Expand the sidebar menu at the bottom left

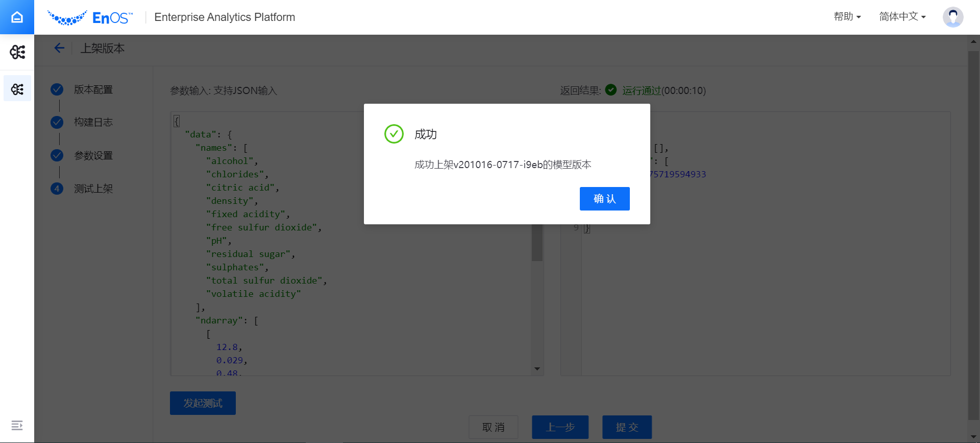click(x=17, y=425)
